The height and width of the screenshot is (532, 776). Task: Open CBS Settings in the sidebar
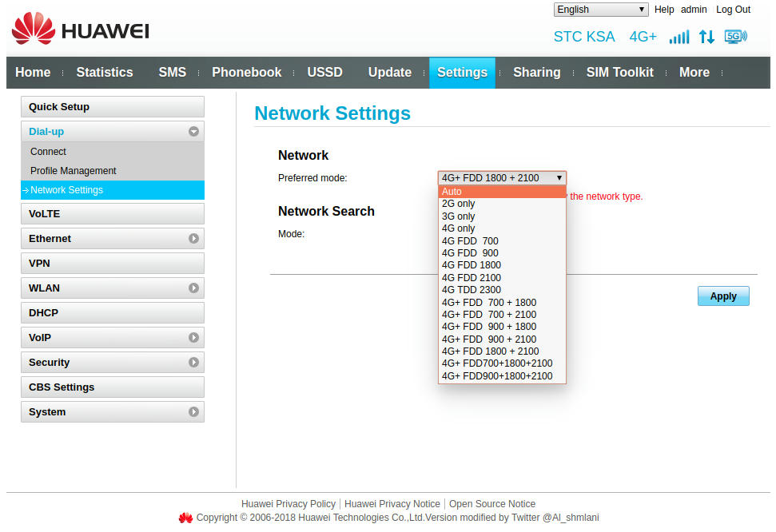click(113, 387)
